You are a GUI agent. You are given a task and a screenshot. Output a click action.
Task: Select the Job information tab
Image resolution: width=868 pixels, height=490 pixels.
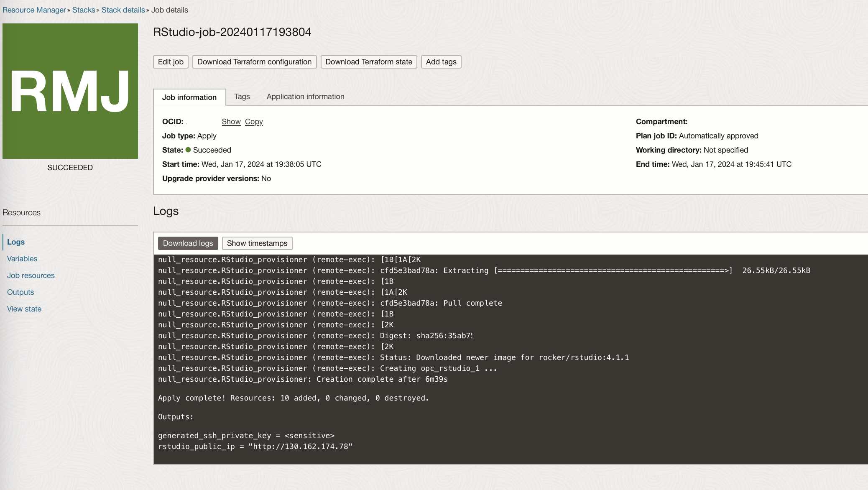(189, 97)
